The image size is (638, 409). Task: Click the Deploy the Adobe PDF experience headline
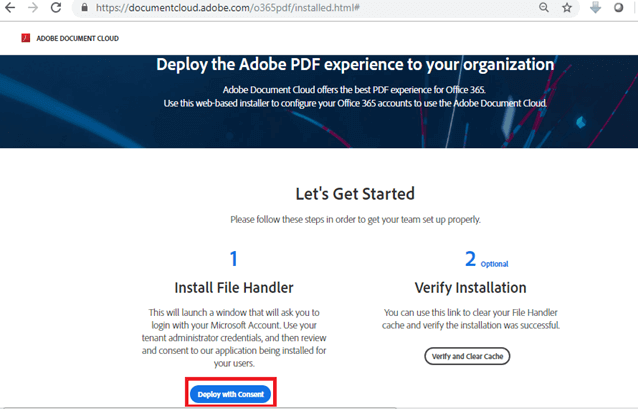click(355, 65)
